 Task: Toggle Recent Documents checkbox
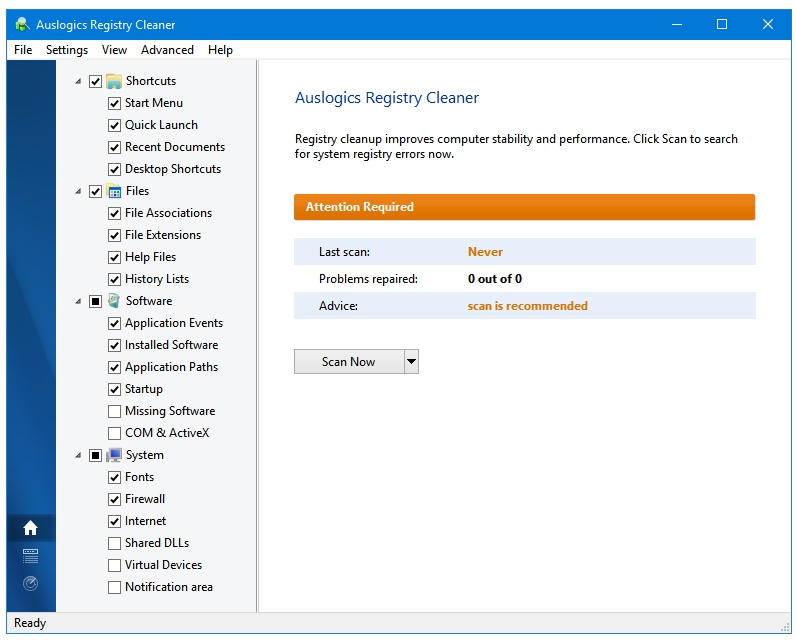(114, 147)
